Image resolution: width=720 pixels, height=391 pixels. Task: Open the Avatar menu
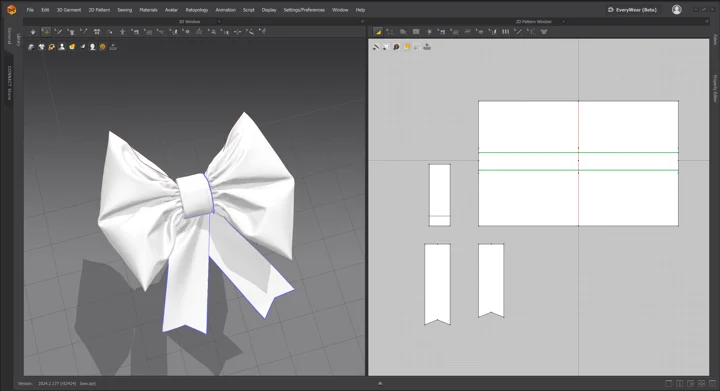pyautogui.click(x=171, y=10)
